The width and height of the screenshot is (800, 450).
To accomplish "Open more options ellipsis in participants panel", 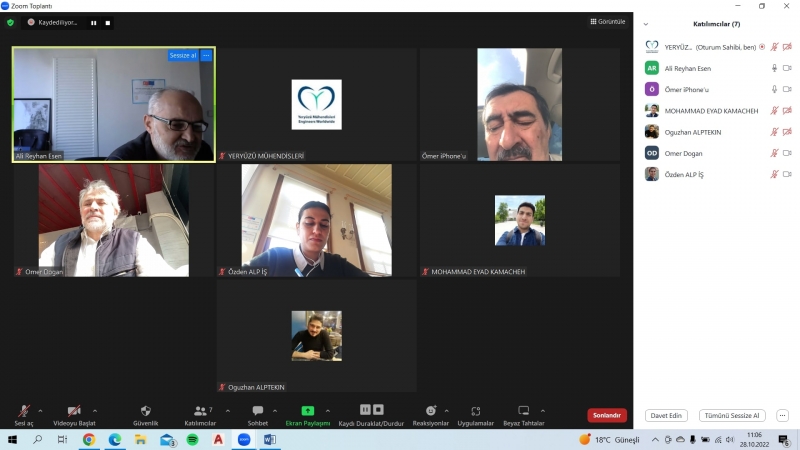I will (x=782, y=415).
